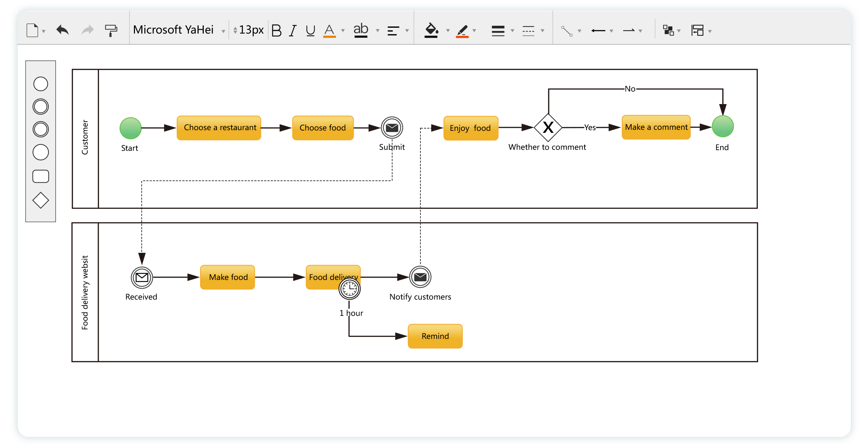Select the Choose food task

click(x=323, y=128)
